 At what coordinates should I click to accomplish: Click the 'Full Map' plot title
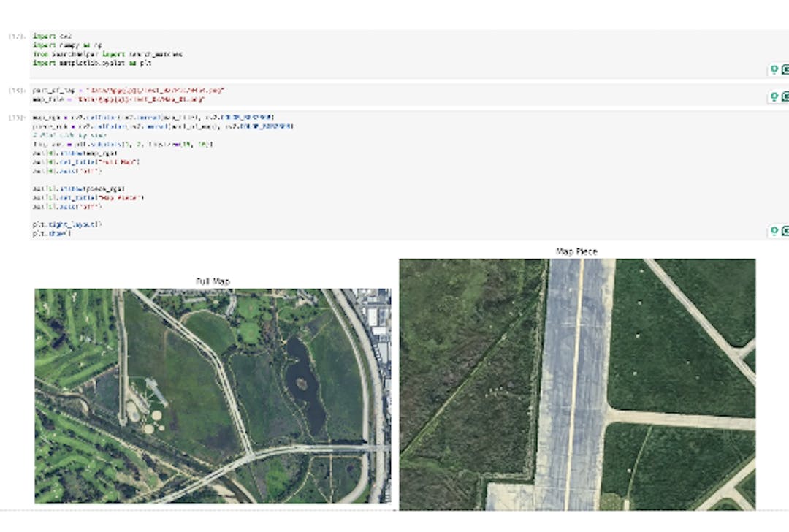pos(213,281)
